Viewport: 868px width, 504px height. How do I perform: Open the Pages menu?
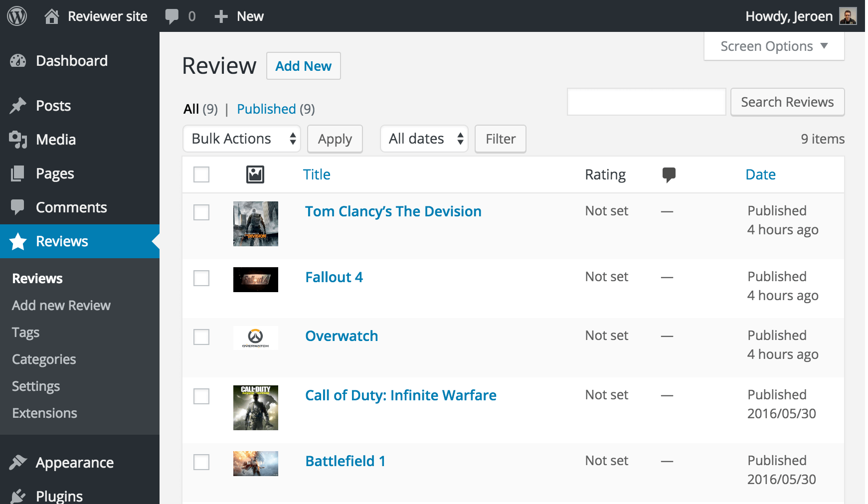point(80,173)
